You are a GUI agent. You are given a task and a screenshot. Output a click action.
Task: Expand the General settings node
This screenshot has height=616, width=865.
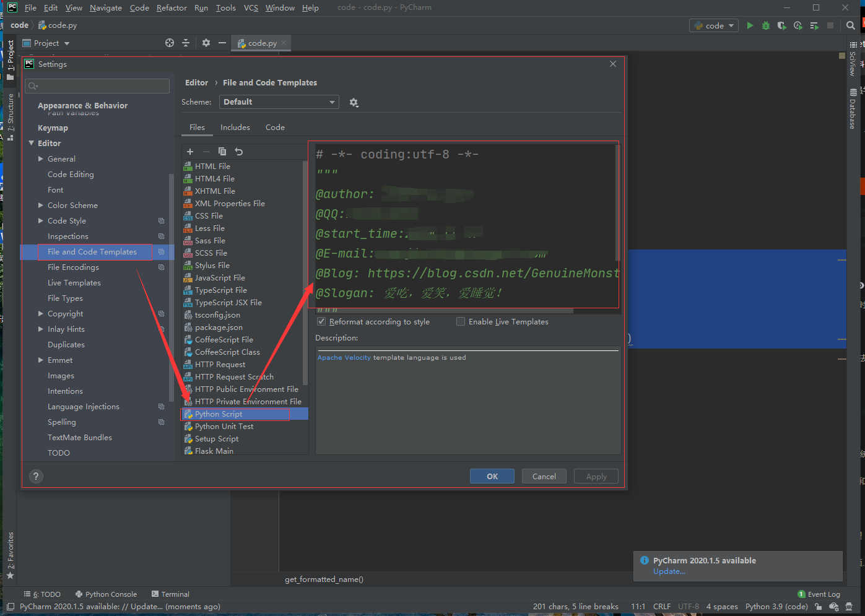pyautogui.click(x=41, y=159)
